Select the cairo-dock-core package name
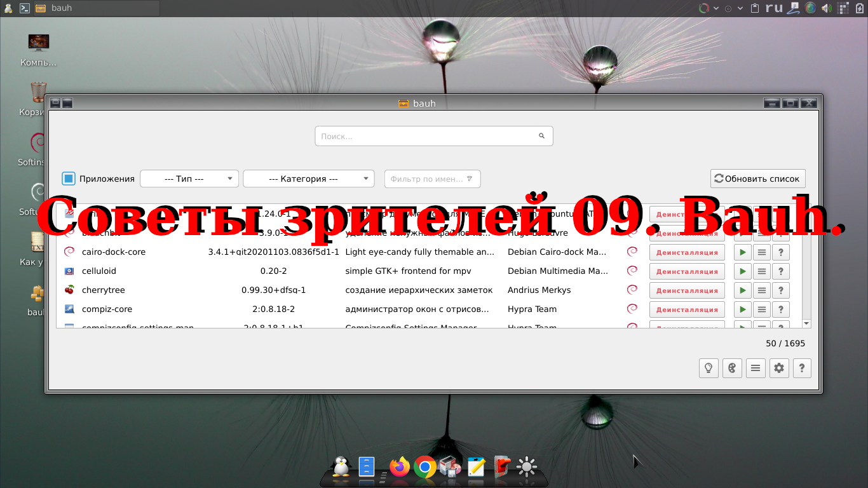The image size is (868, 488). [114, 252]
